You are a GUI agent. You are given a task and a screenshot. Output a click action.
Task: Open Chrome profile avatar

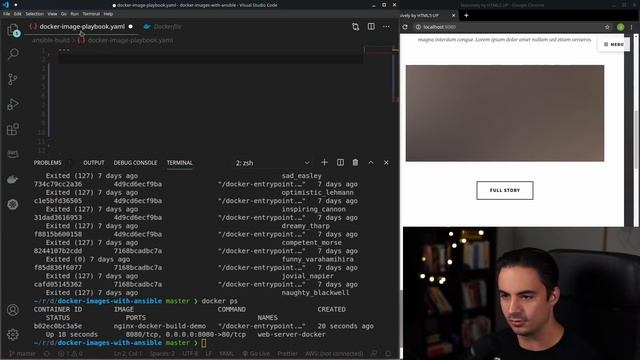(x=620, y=27)
